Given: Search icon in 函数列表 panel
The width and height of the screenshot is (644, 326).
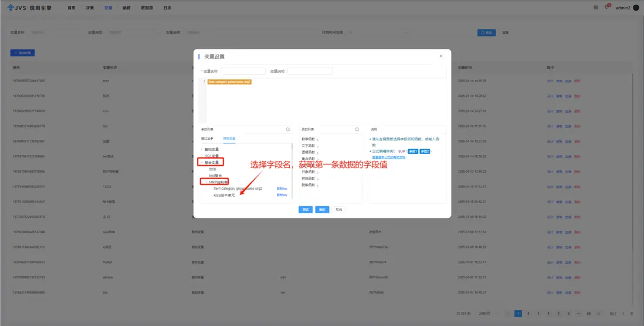Looking at the screenshot, I should [357, 129].
